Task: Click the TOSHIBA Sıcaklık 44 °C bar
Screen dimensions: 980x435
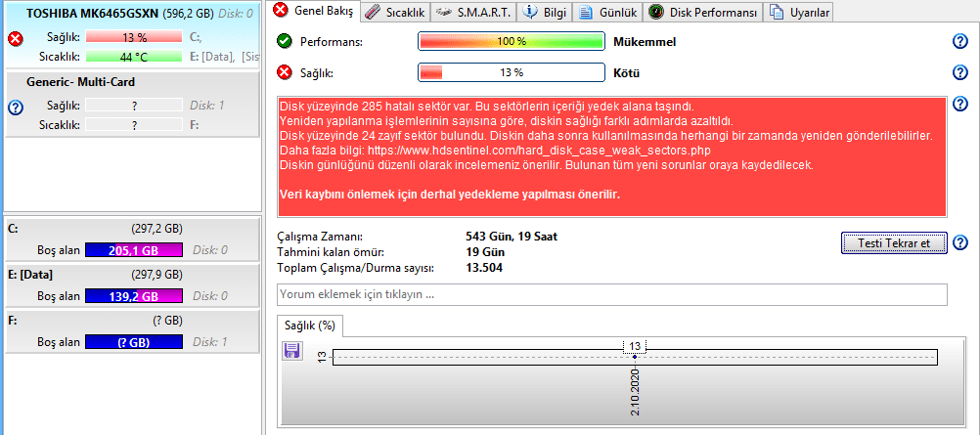Action: point(134,57)
